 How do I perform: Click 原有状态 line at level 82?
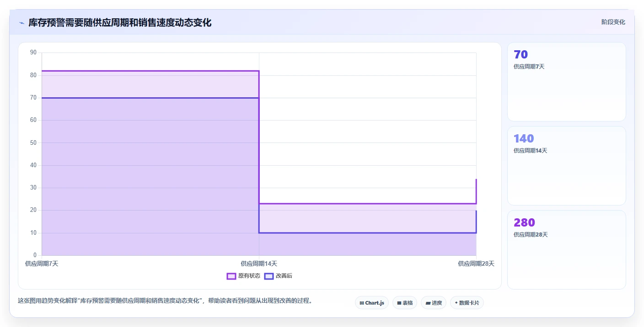pos(150,71)
